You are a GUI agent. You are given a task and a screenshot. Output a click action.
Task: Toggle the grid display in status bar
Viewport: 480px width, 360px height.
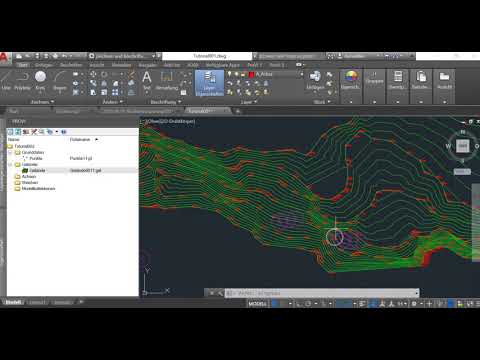(x=275, y=304)
